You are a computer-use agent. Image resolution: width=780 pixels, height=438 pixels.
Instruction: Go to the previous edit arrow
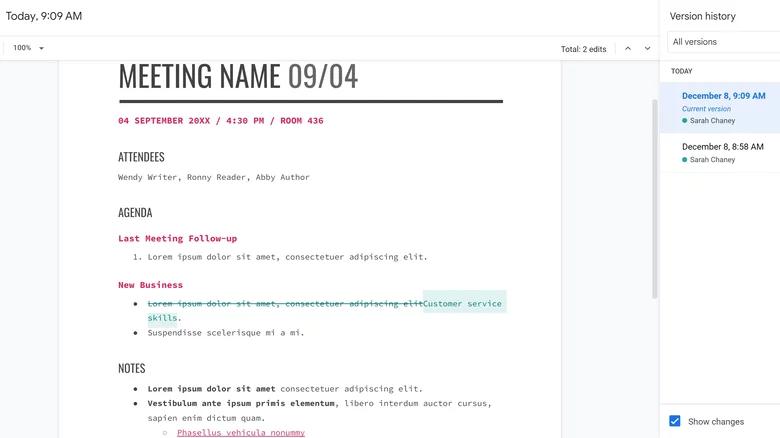pyautogui.click(x=628, y=48)
